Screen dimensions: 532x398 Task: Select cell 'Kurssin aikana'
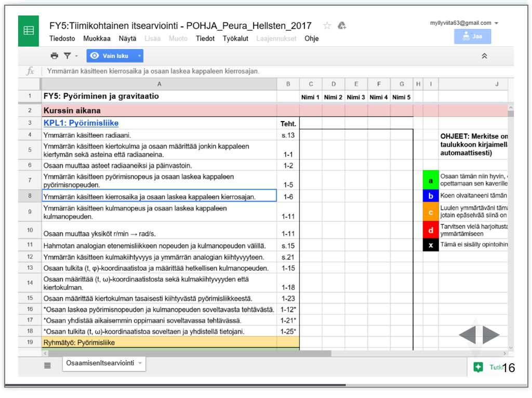click(x=159, y=111)
